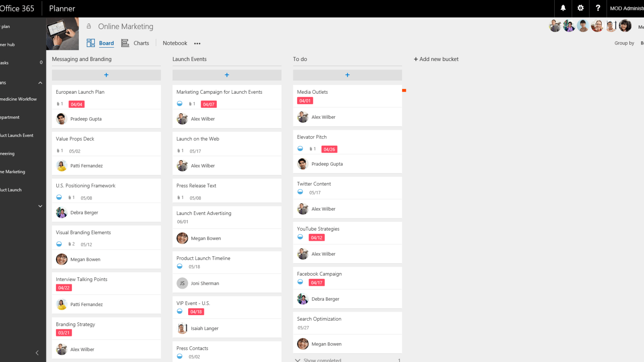Click Isaiah Langer on the VIP Event card
Image resolution: width=644 pixels, height=362 pixels.
tap(205, 329)
